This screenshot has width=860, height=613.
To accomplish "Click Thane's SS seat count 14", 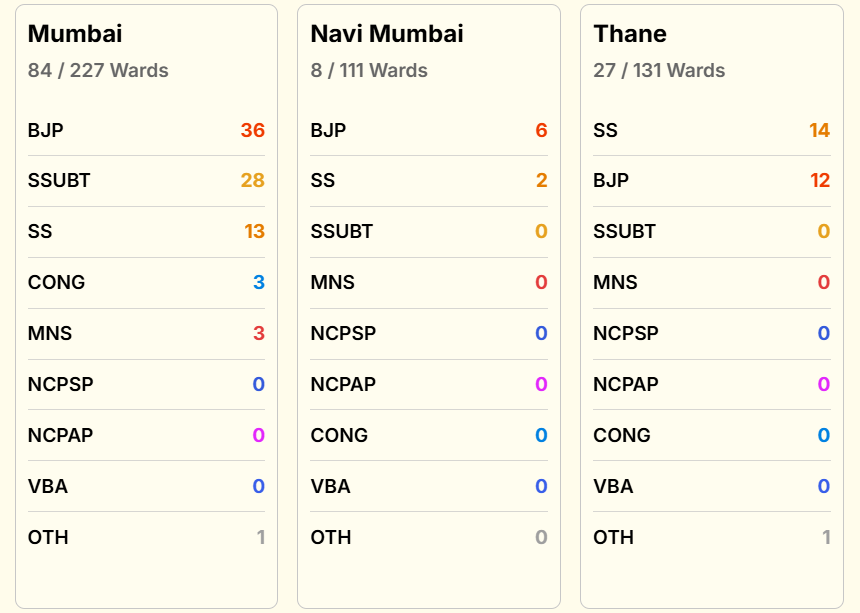I will coord(819,130).
